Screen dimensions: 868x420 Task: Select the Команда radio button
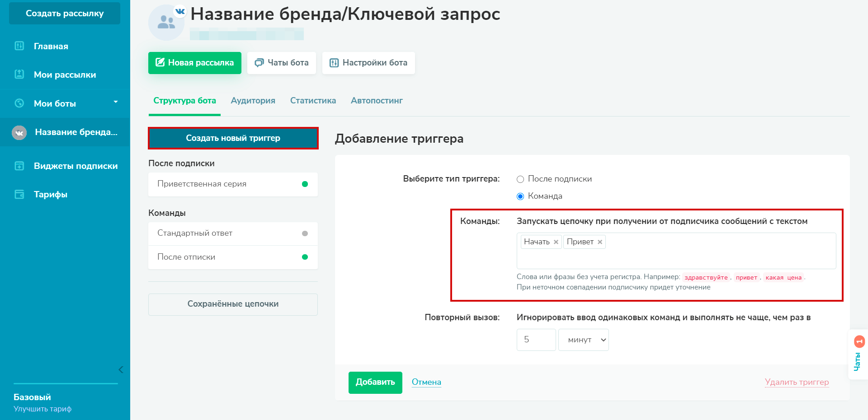tap(520, 196)
